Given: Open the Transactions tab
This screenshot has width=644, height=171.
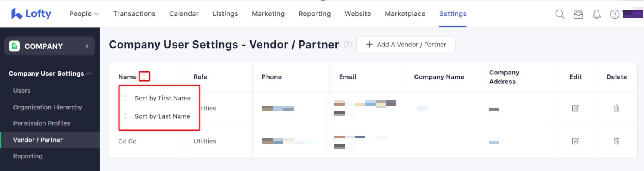Looking at the screenshot, I should (134, 14).
